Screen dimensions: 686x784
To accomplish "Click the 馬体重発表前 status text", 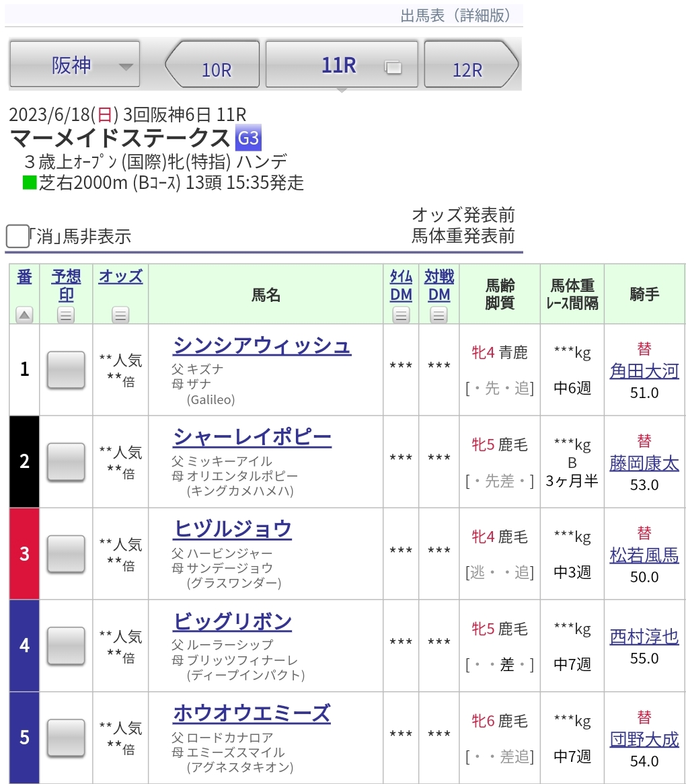I will pos(463,235).
